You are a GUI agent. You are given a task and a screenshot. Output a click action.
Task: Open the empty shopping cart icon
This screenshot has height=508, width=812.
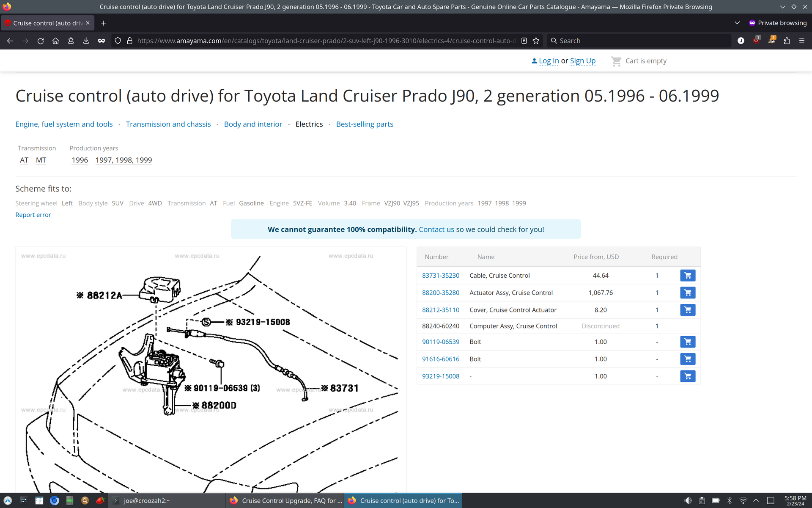tap(616, 61)
